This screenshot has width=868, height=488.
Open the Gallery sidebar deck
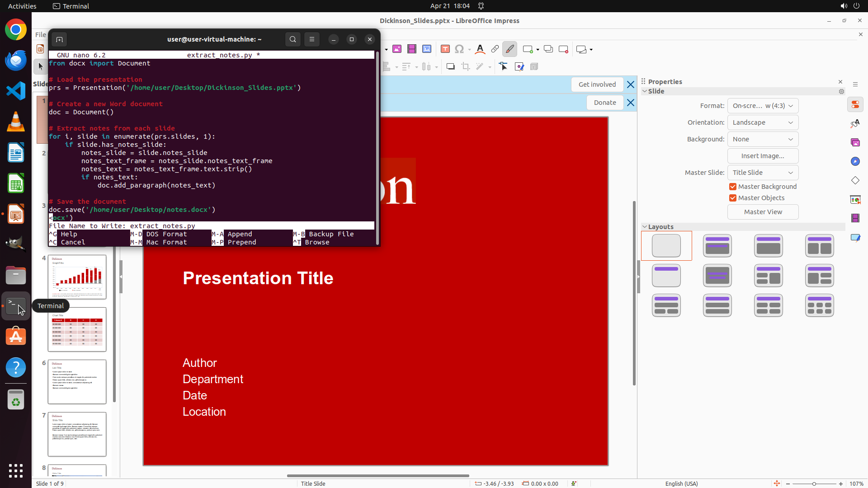(855, 142)
